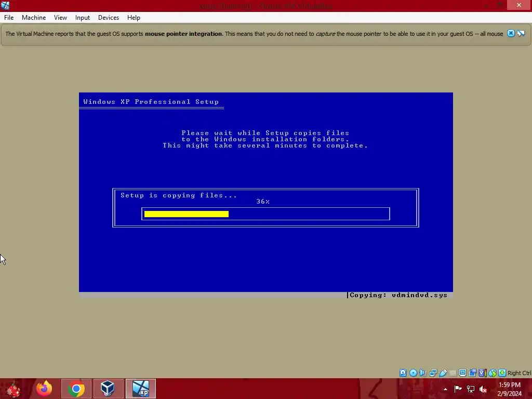Click the "This might take several minutes" line
532x399 pixels.
265,145
